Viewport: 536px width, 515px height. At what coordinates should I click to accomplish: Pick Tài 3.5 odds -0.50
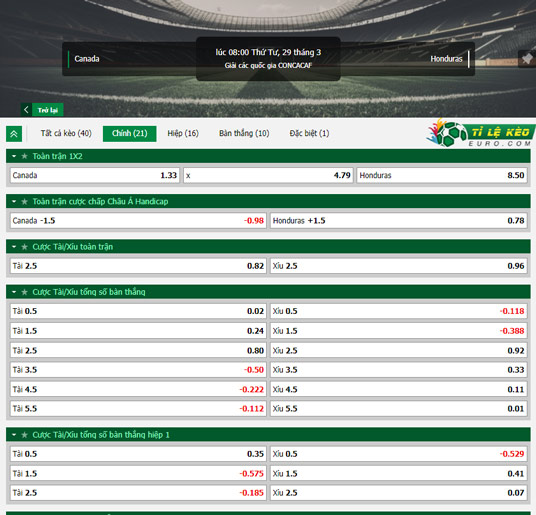click(x=138, y=370)
